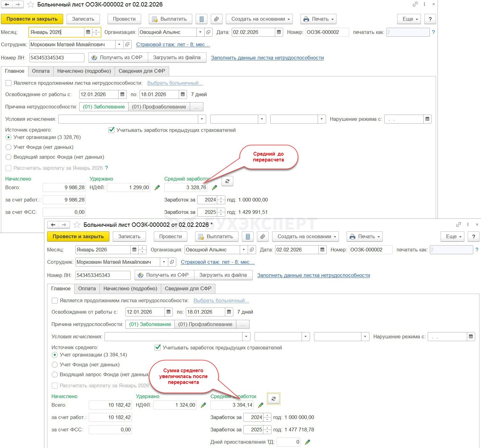This screenshot has height=448, width=481.
Task: Open the calendar for start date 12.01.2026 in the back window
Action: (122, 94)
